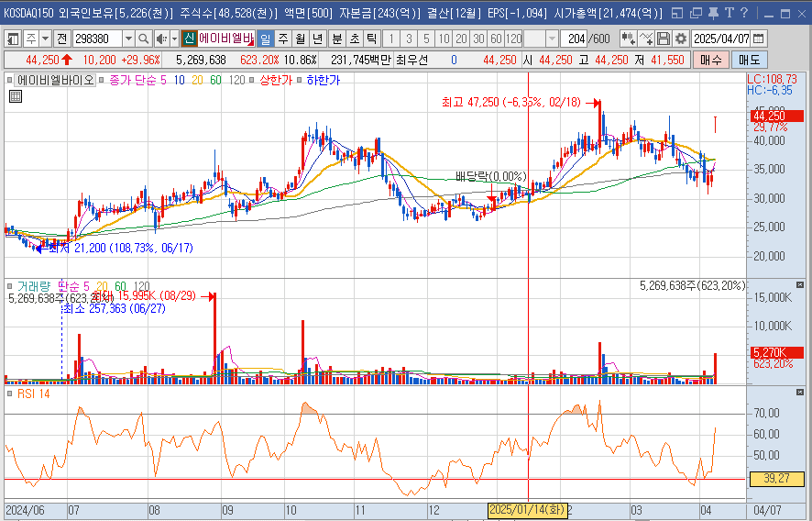Click the floppy disk save icon

(x=664, y=39)
